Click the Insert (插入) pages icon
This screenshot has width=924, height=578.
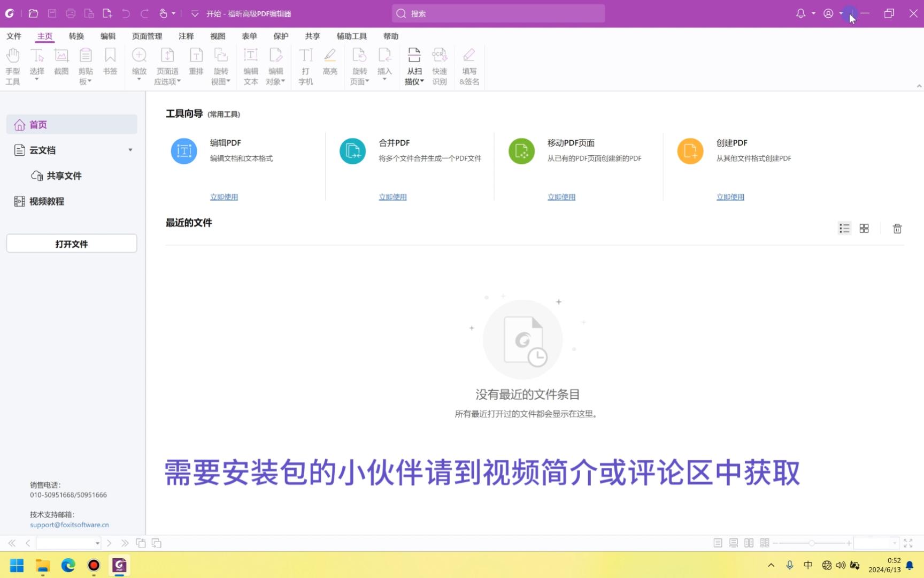pos(384,56)
